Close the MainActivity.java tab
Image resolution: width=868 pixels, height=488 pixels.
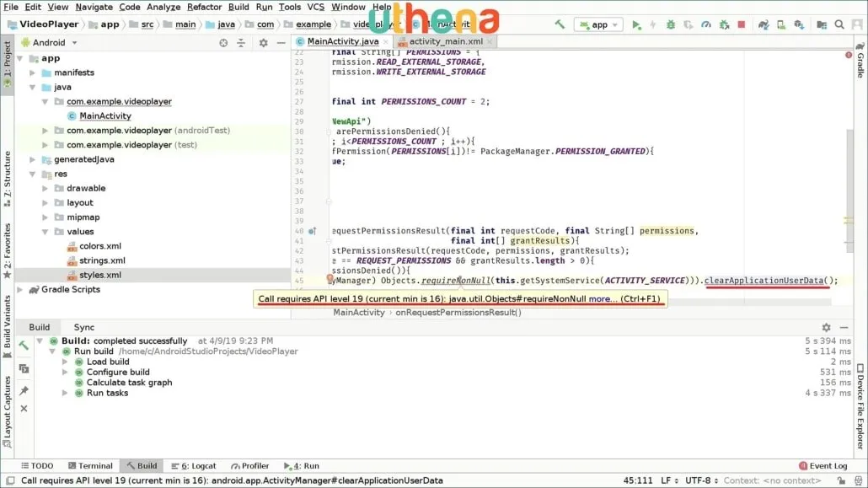pos(386,41)
